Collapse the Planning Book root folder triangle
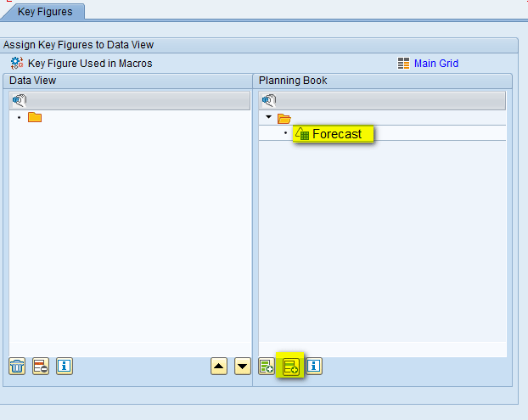This screenshot has width=528, height=420. (268, 117)
